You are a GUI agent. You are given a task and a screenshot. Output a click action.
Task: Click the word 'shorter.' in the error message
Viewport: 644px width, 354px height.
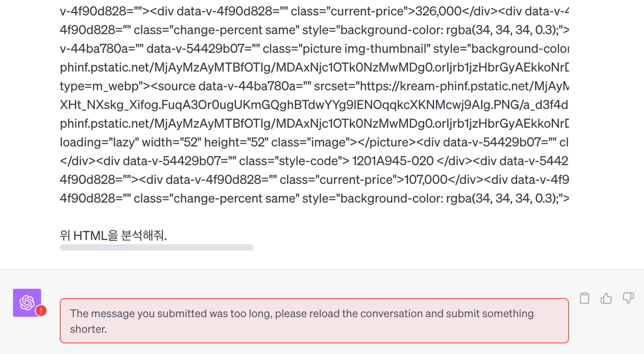(x=89, y=329)
